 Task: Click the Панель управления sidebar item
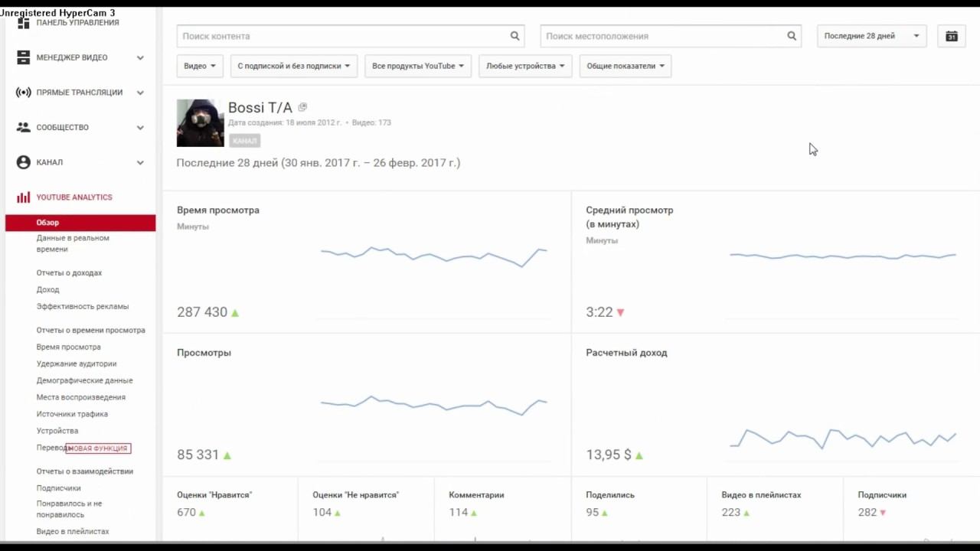tap(77, 23)
